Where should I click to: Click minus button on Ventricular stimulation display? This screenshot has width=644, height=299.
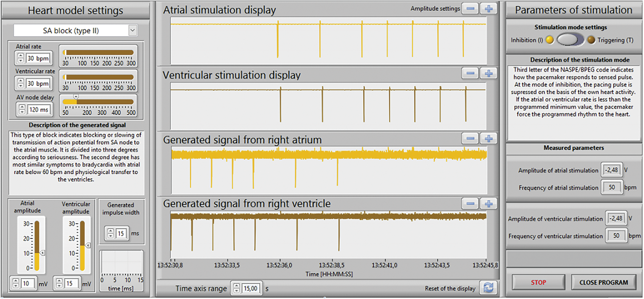[470, 73]
